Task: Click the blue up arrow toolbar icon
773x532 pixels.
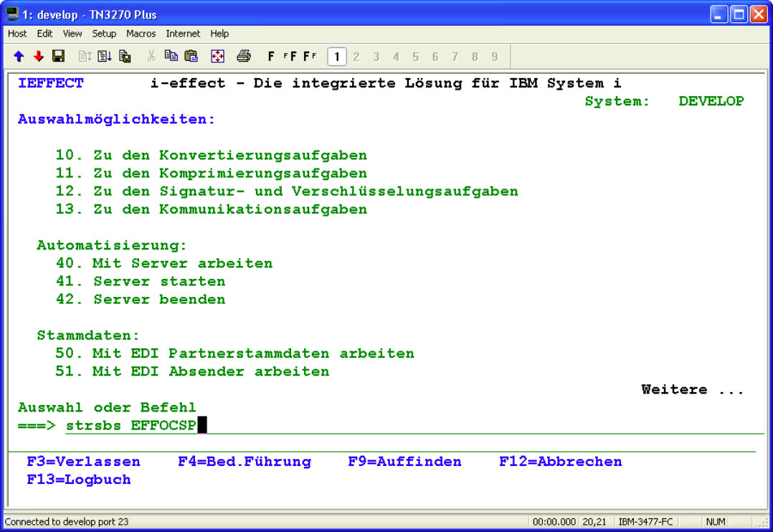Action: tap(19, 56)
